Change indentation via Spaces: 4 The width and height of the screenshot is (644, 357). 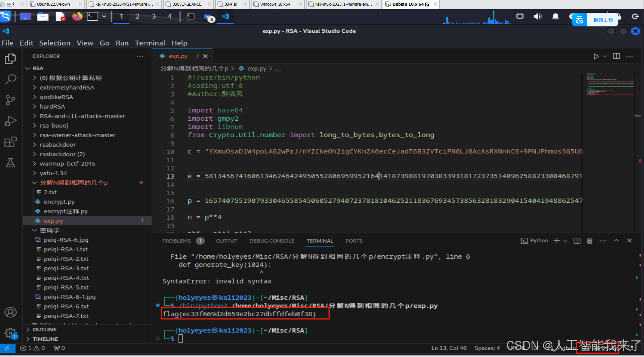point(487,348)
